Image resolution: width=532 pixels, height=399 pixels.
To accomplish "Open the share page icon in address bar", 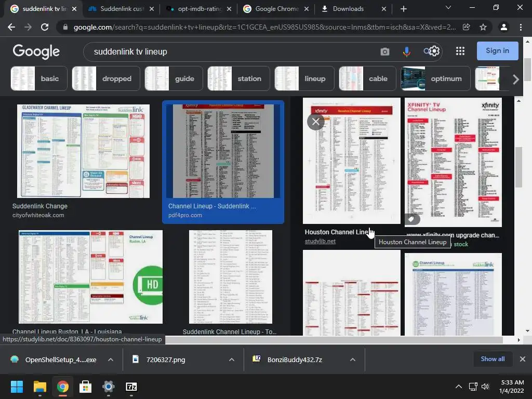I will 466,27.
